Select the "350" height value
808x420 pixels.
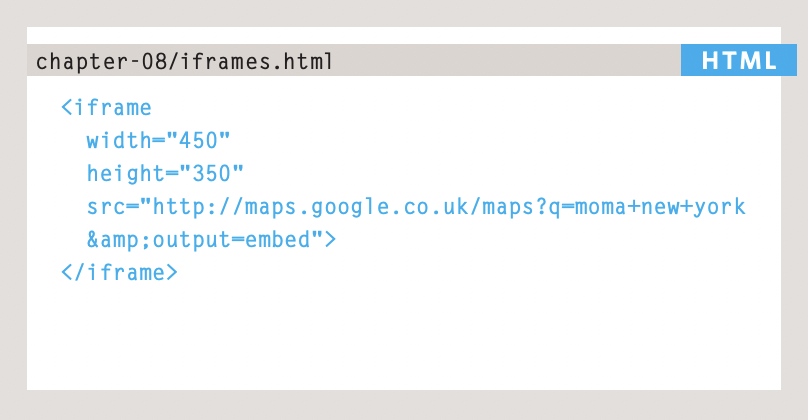(211, 173)
